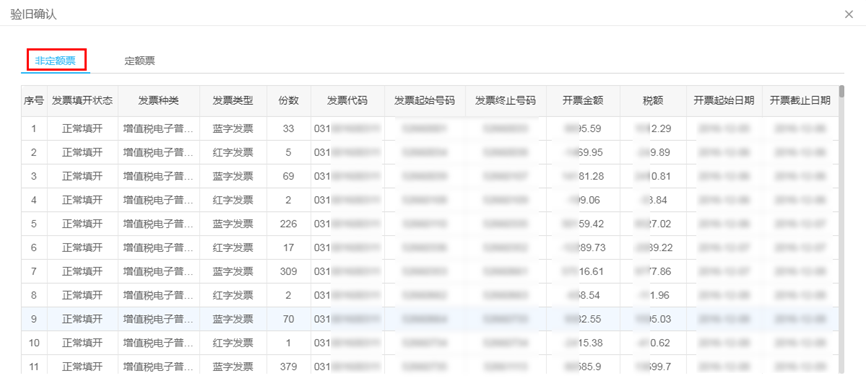Select row 7 蓝字发票 with 309 copies
The height and width of the screenshot is (392, 867).
[x=430, y=271]
